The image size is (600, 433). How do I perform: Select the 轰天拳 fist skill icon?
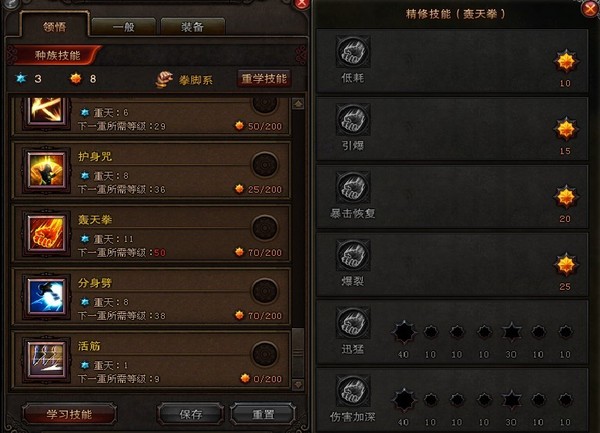click(x=46, y=233)
